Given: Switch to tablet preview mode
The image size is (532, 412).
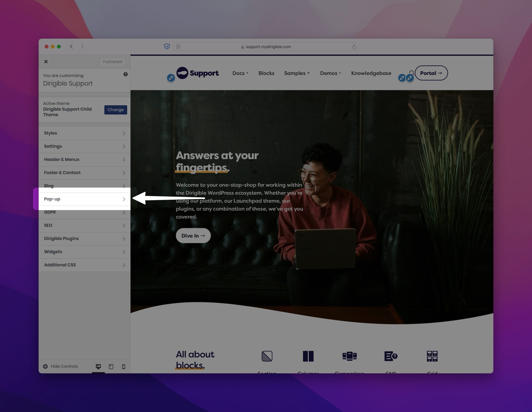Looking at the screenshot, I should pos(111,367).
